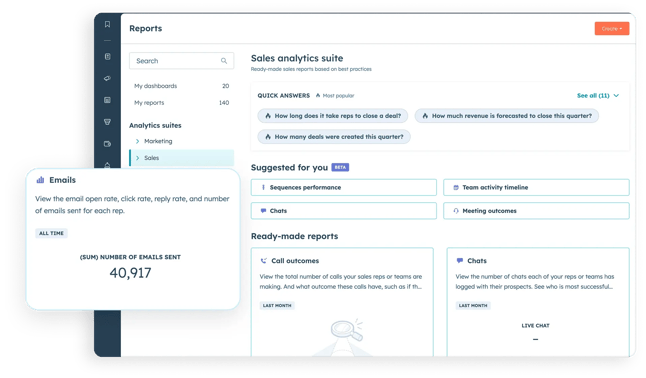This screenshot has width=646, height=378.
Task: Click the LAST MONTH tag on Call outcomes
Action: pos(277,305)
